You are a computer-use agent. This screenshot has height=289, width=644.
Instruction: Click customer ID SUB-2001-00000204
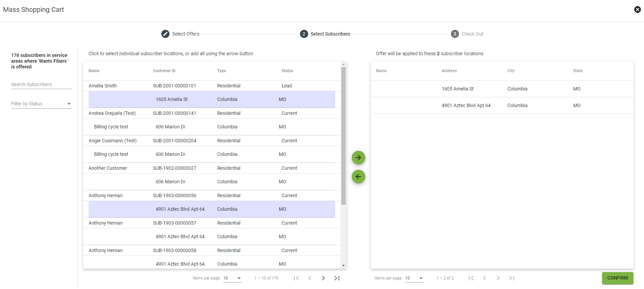click(x=175, y=141)
